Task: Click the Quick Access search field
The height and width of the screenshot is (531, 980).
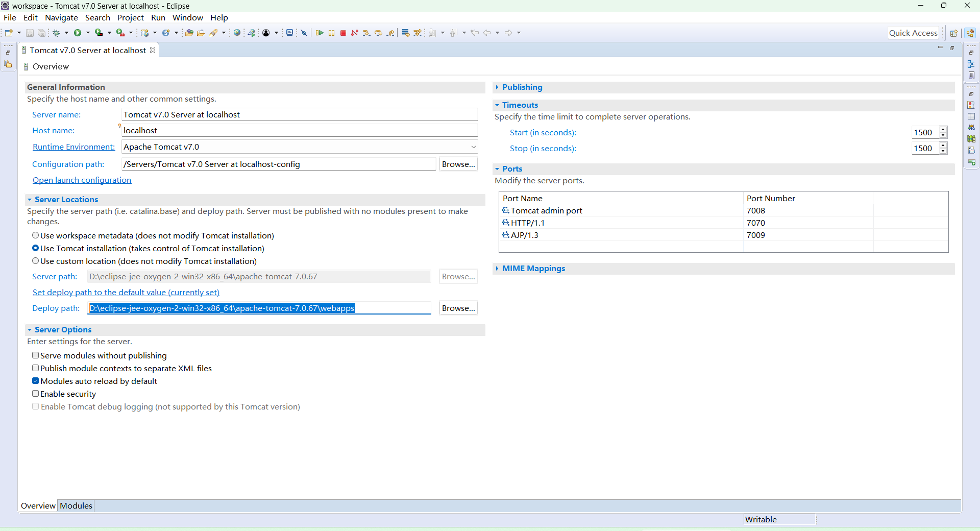Action: tap(913, 33)
